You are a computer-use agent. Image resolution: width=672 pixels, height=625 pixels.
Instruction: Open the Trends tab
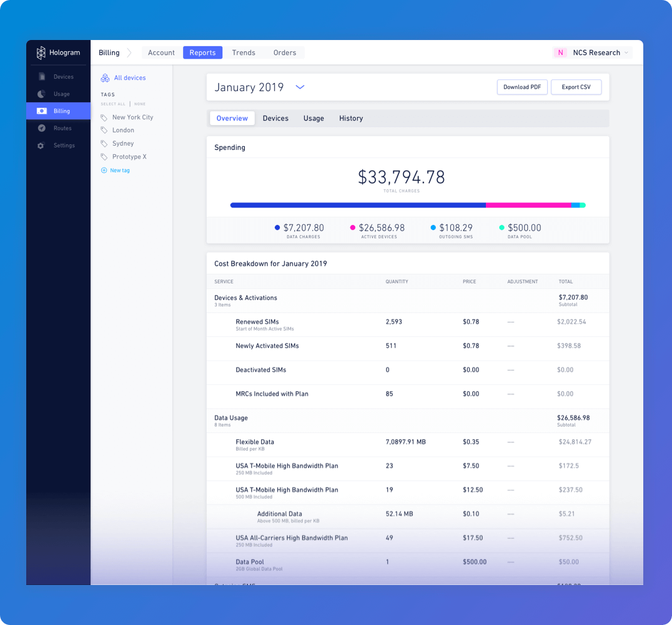pos(244,52)
